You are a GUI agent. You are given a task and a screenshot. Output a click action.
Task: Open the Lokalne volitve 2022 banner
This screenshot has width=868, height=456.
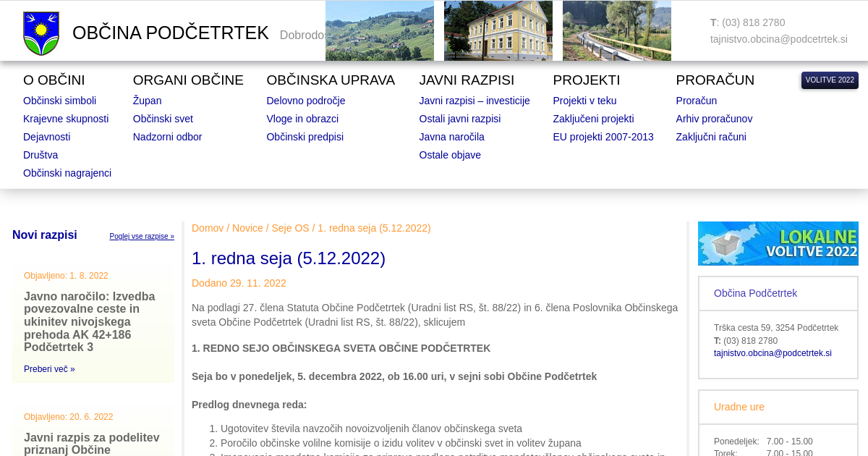coord(778,244)
